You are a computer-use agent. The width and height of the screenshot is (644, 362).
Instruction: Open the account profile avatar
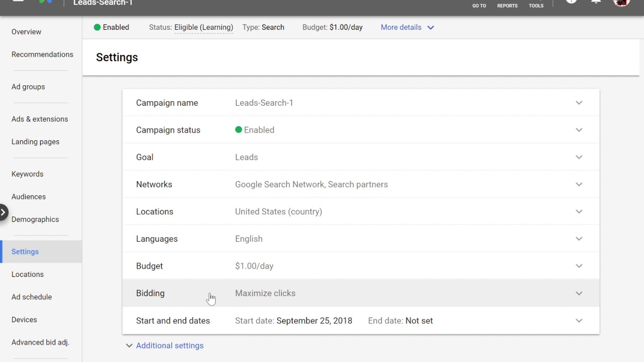coord(621,3)
